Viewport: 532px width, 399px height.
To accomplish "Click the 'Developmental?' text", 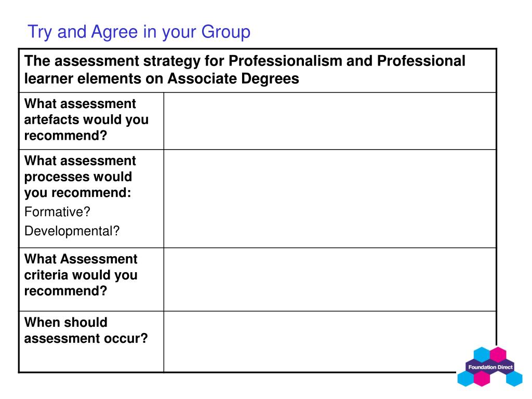I will [x=72, y=231].
